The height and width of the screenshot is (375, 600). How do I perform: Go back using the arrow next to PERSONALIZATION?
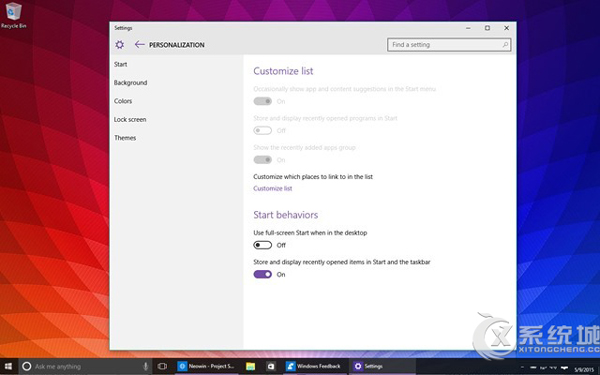point(139,45)
